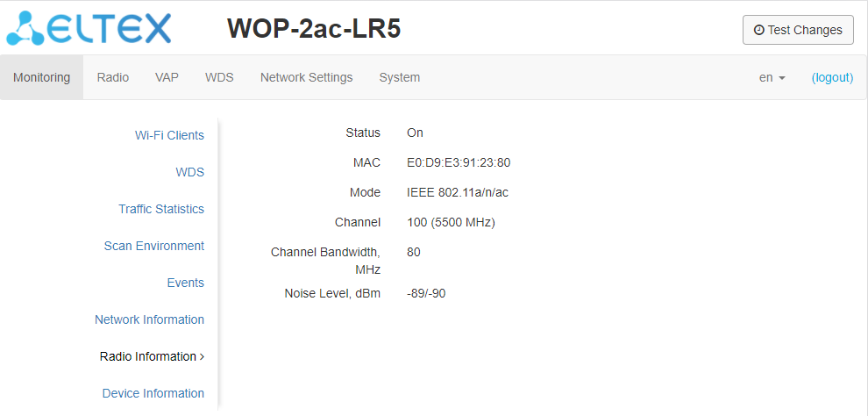Open Device Information page
The image size is (868, 416).
tap(153, 393)
